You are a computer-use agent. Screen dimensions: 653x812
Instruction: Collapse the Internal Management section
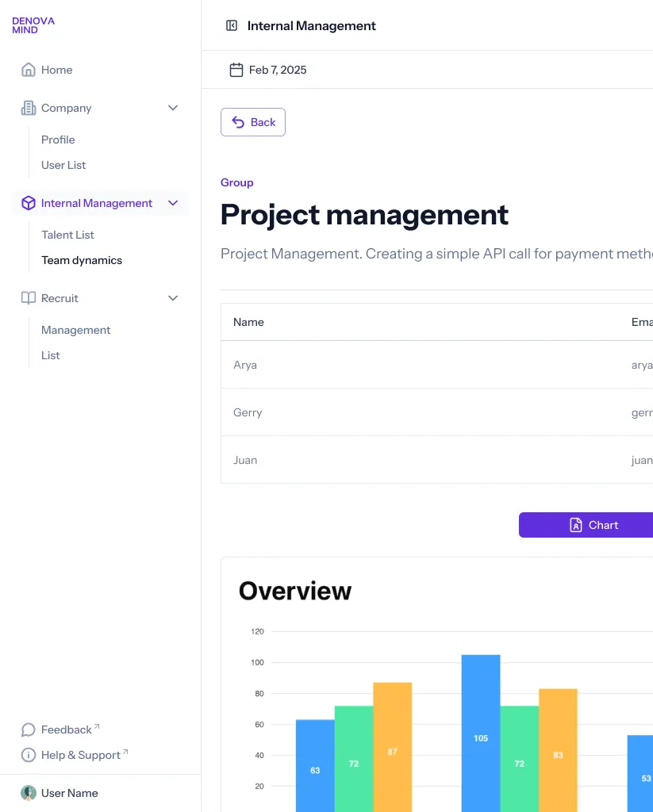[x=173, y=203]
